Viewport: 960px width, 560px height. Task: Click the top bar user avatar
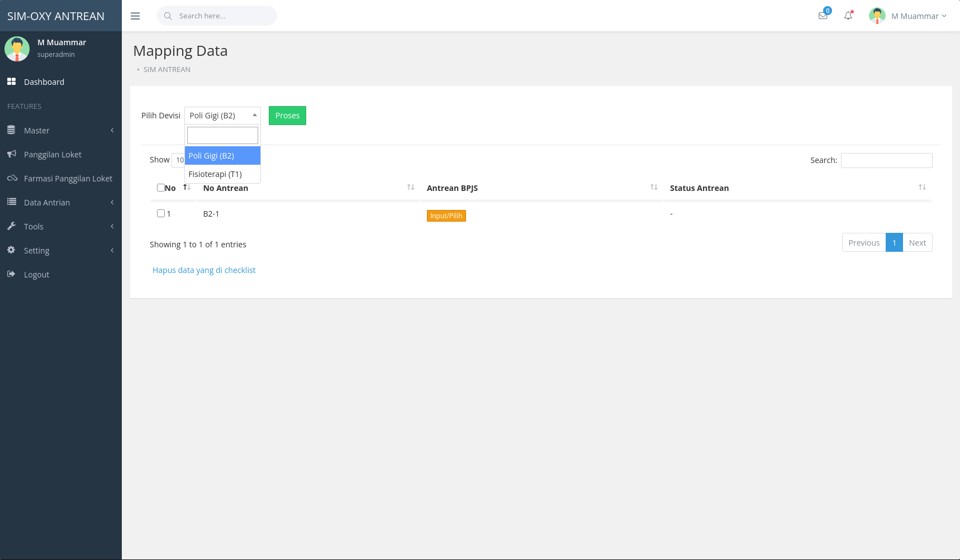(877, 16)
